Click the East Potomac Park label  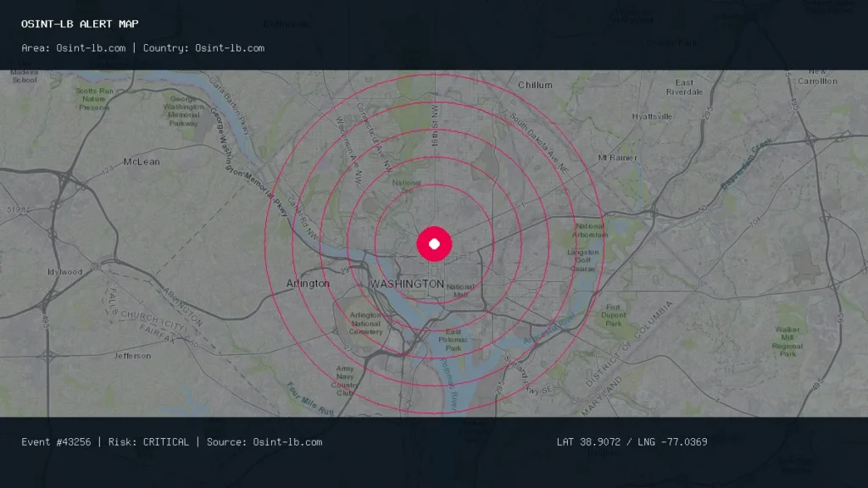click(x=453, y=340)
